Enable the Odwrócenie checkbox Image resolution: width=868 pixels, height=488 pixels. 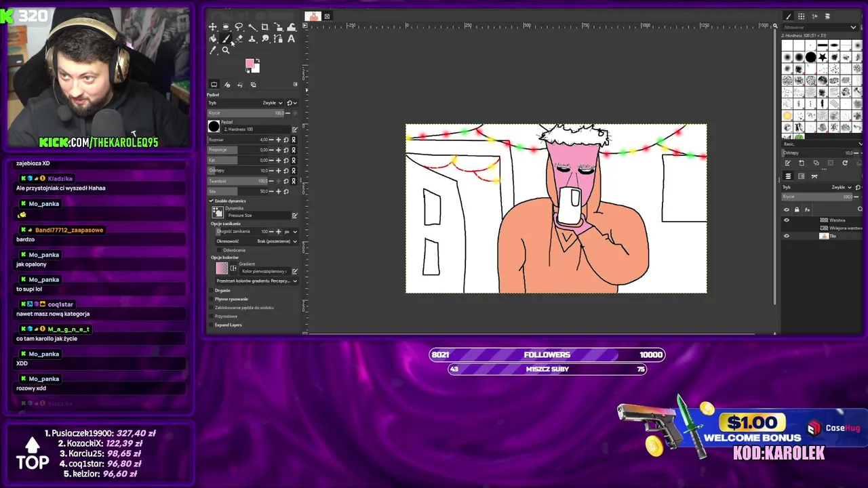219,250
